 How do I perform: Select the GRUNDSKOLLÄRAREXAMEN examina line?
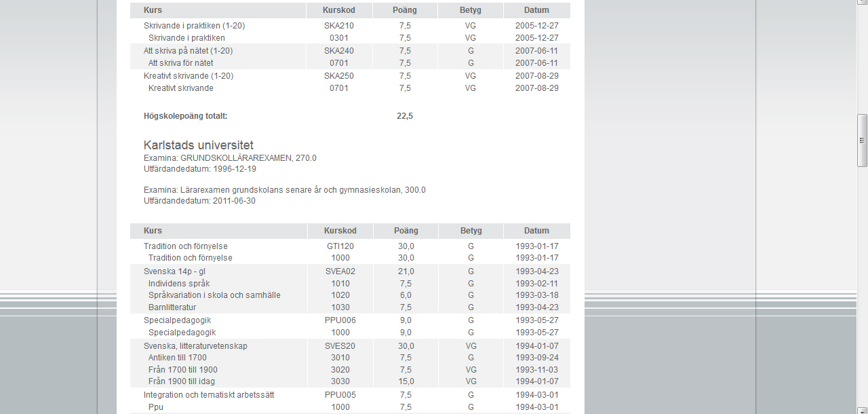(230, 158)
